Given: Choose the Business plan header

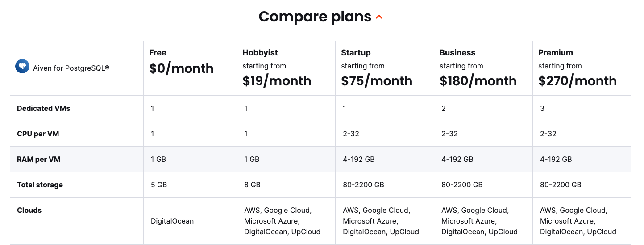Looking at the screenshot, I should click(457, 53).
